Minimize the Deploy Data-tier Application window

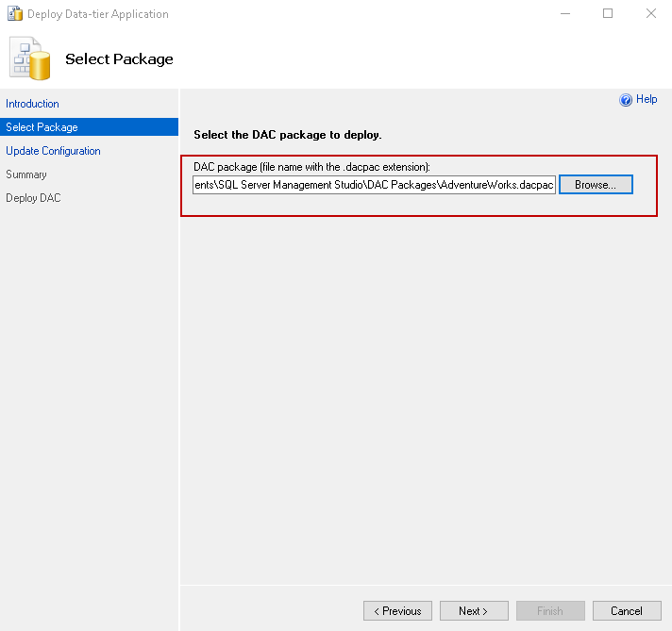coord(565,14)
